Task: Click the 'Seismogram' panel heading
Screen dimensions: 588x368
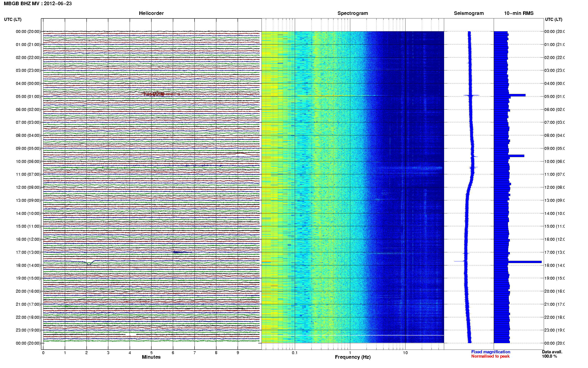Action: click(x=469, y=13)
